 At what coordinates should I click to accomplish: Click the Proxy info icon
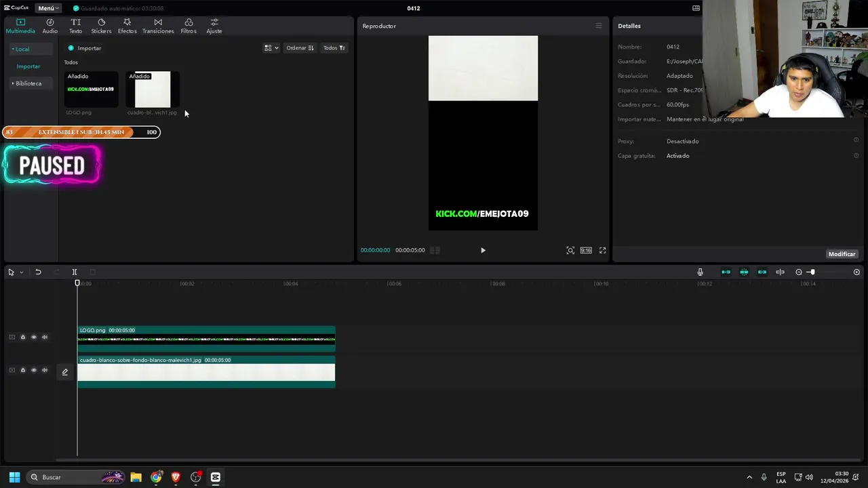pyautogui.click(x=856, y=140)
